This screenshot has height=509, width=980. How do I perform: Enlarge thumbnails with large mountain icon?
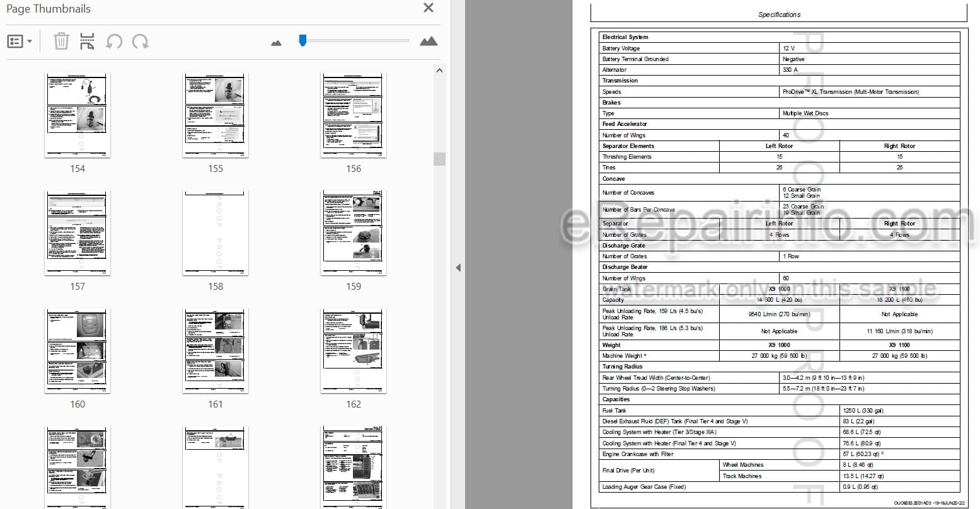tap(429, 42)
